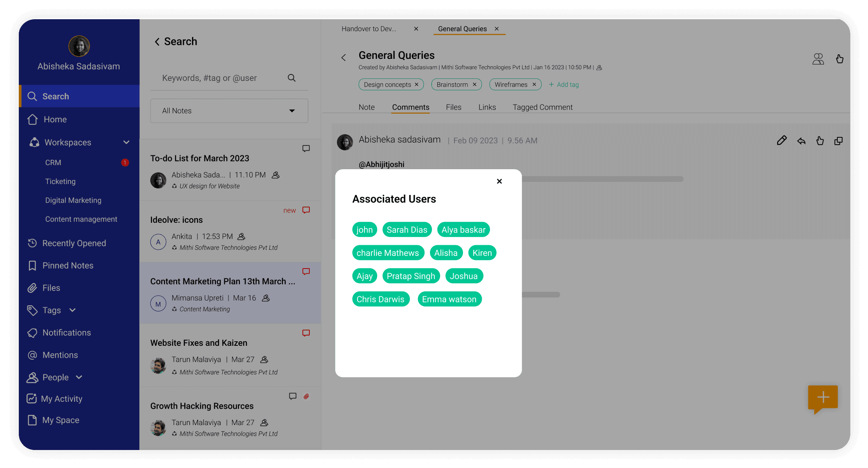Open the Associated Users icon in the header
868x468 pixels.
(819, 59)
